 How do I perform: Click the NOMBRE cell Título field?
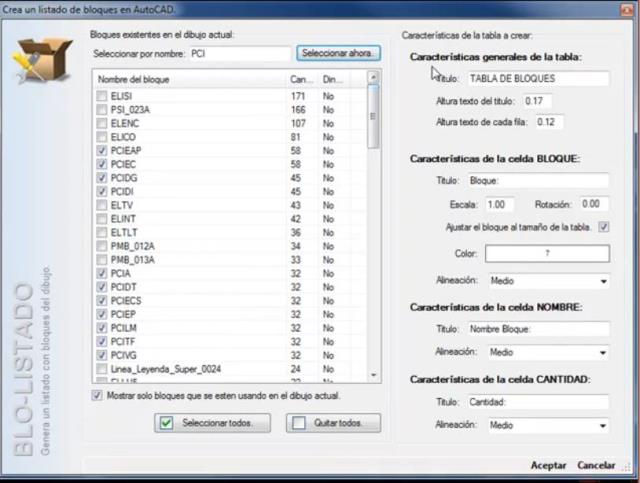click(538, 329)
